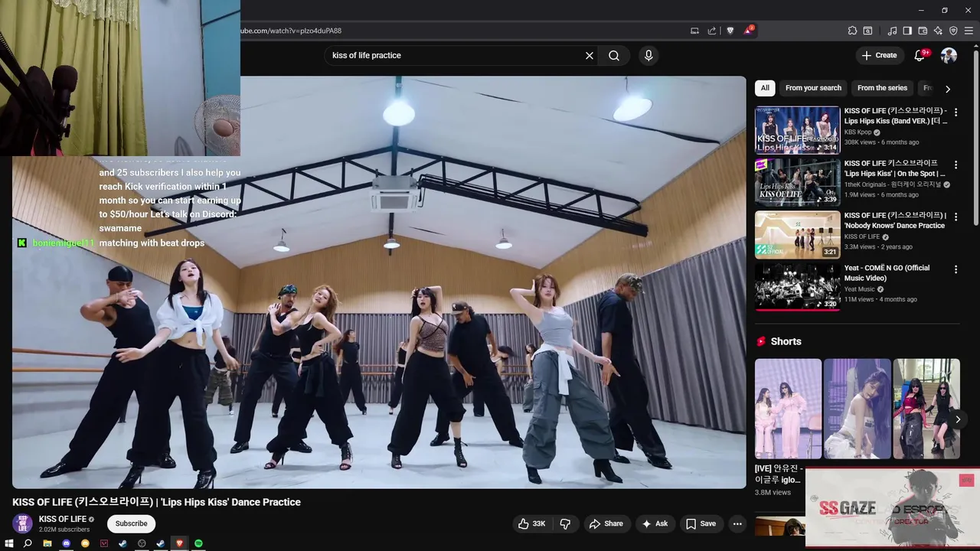Select the All filter chip
Viewport: 980px width, 551px height.
(765, 88)
